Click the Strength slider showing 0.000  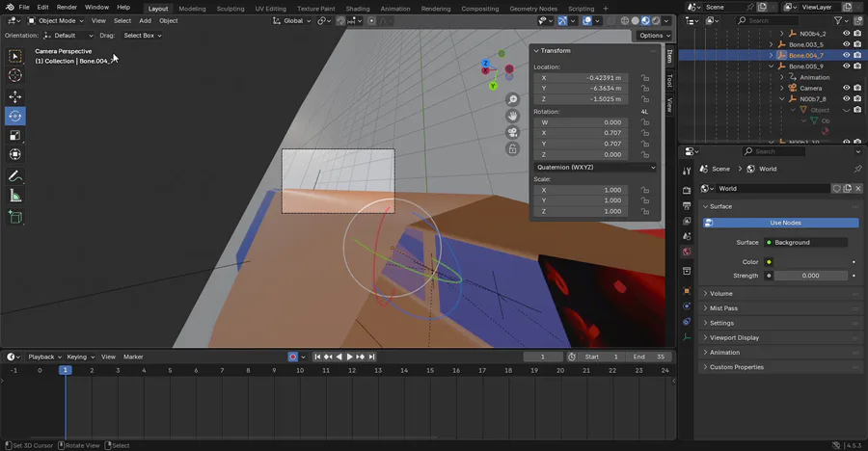pyautogui.click(x=810, y=276)
